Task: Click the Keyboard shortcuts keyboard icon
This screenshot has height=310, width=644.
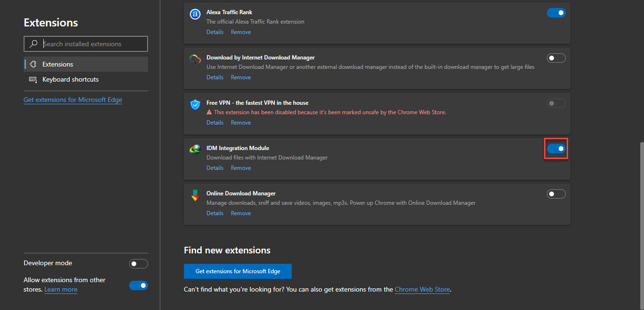Action: pyautogui.click(x=33, y=79)
